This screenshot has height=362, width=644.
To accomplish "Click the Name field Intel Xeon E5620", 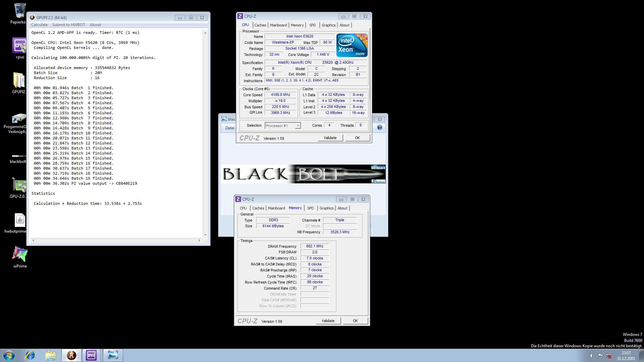I will (x=300, y=36).
